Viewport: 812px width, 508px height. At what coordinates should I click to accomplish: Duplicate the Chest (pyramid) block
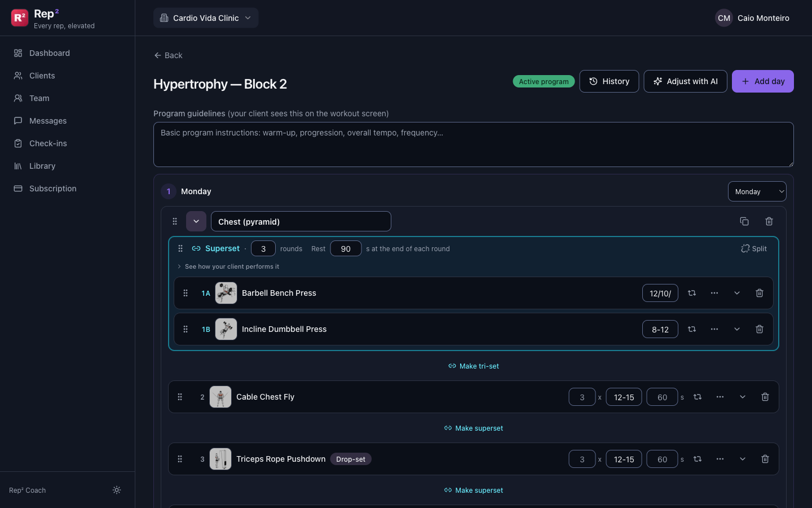(744, 221)
